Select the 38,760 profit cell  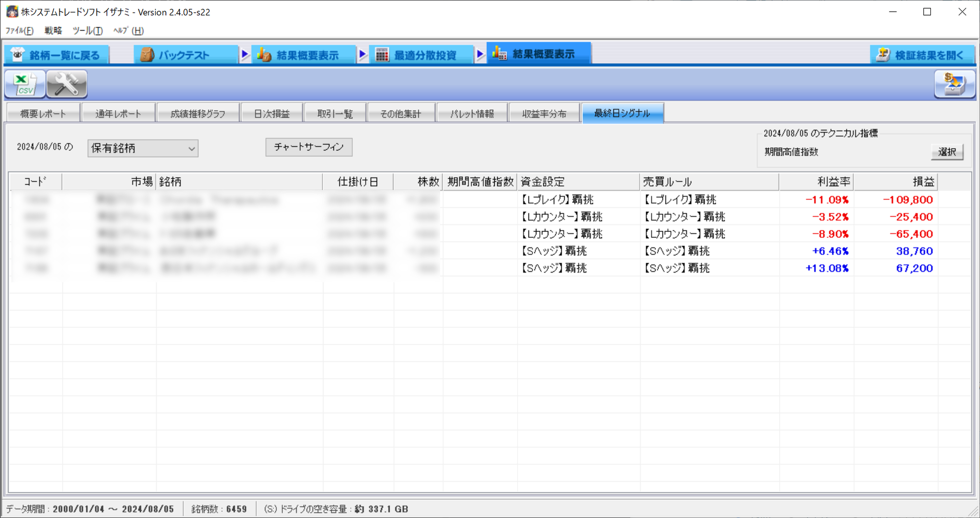[896, 251]
